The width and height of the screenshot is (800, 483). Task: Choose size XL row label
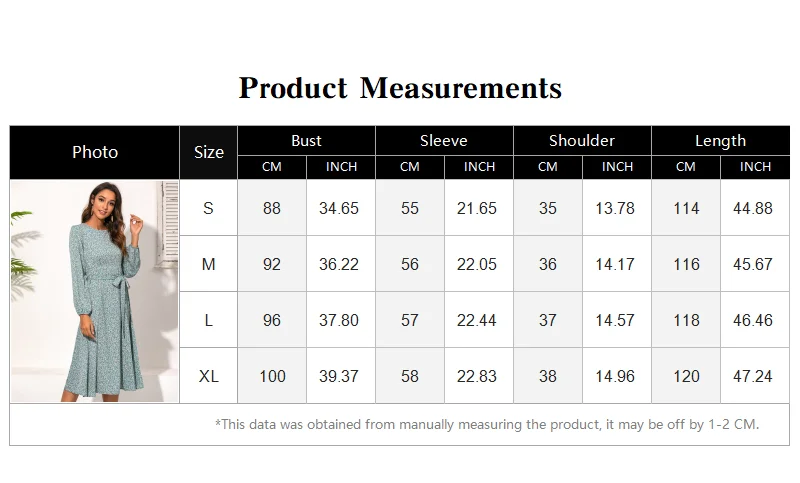point(209,376)
